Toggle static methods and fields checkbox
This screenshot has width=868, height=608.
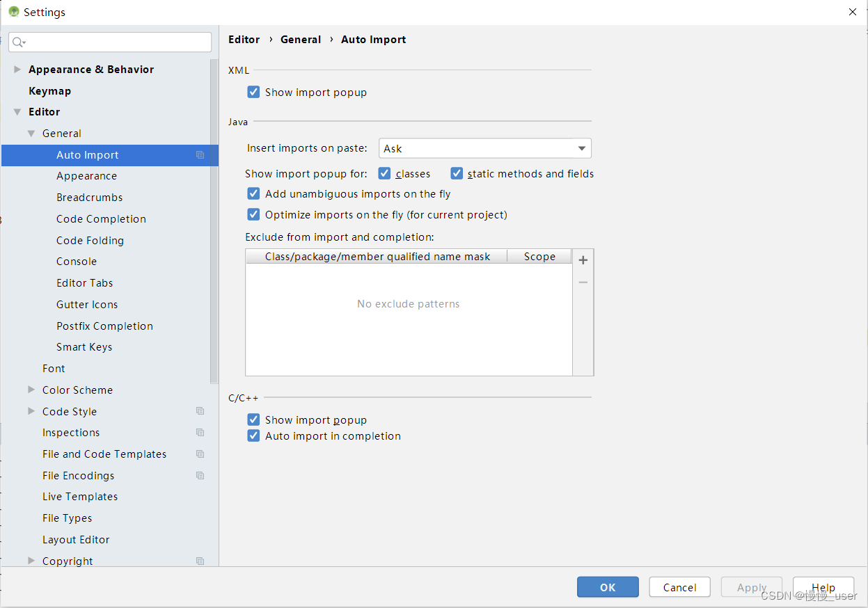[x=457, y=173]
